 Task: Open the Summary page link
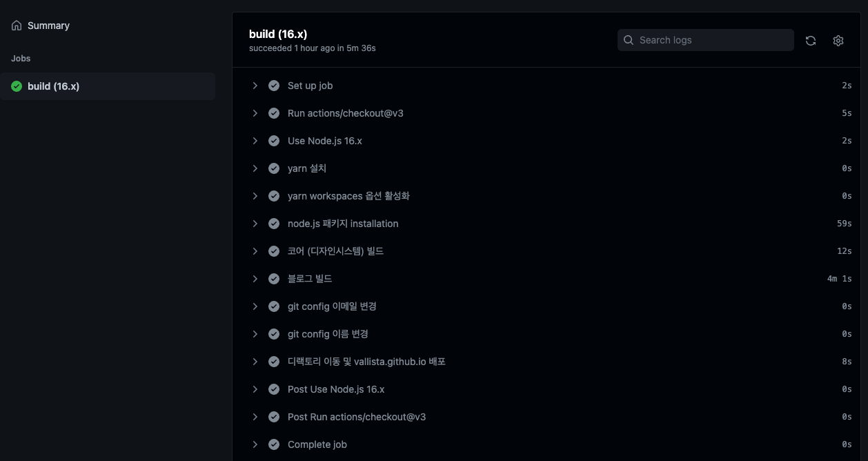coord(48,26)
